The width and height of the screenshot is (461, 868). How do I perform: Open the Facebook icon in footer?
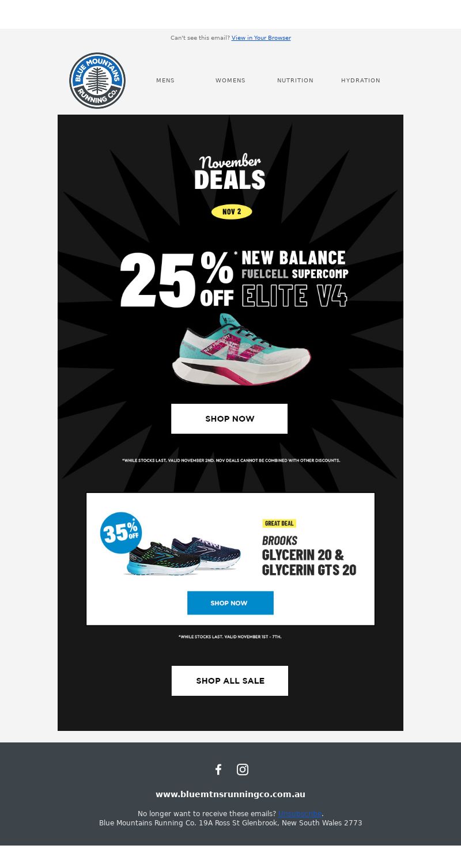click(218, 770)
